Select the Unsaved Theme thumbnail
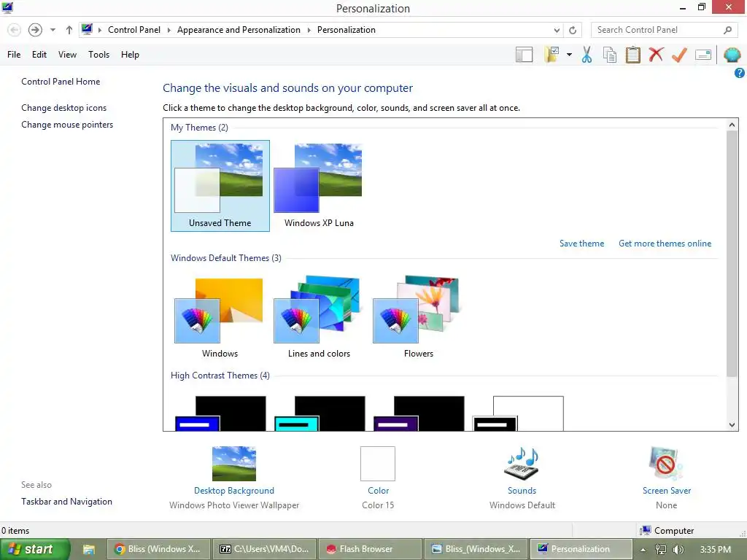Image resolution: width=747 pixels, height=560 pixels. 220,186
